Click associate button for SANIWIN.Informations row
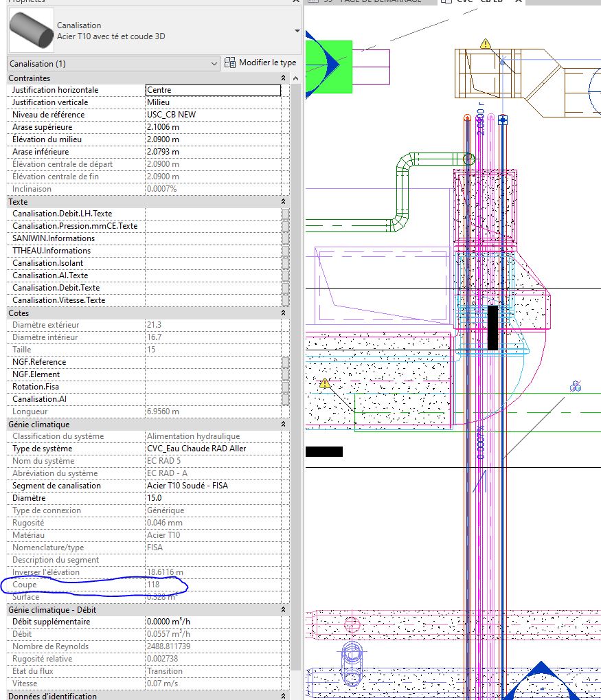Image resolution: width=601 pixels, height=700 pixels. [x=285, y=238]
